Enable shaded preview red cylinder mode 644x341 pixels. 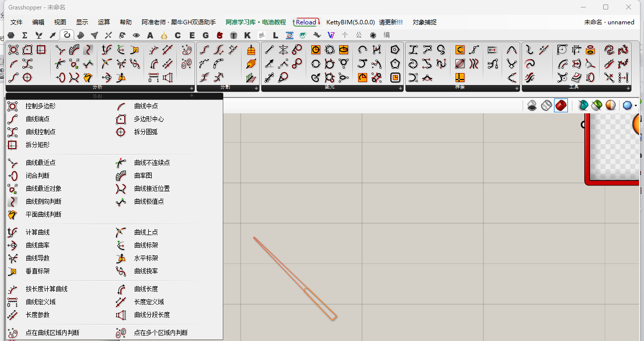click(561, 105)
